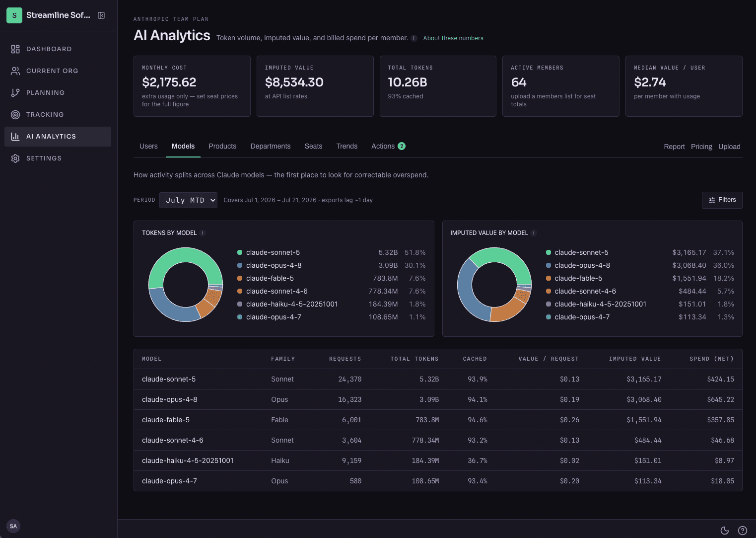Select the claude-sonnet-4-6 table row name
This screenshot has width=756, height=538.
click(173, 440)
